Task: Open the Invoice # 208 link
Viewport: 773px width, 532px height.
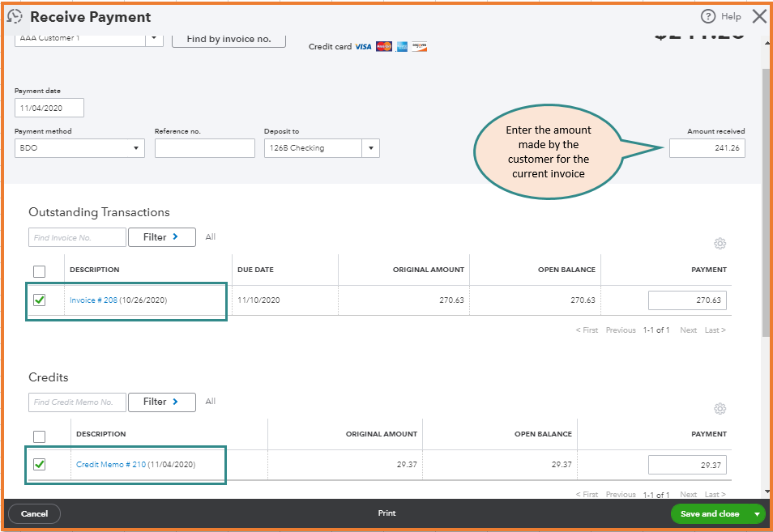Action: point(94,300)
